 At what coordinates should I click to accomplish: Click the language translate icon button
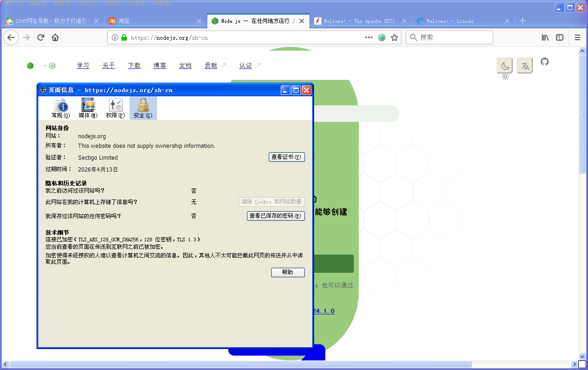525,66
